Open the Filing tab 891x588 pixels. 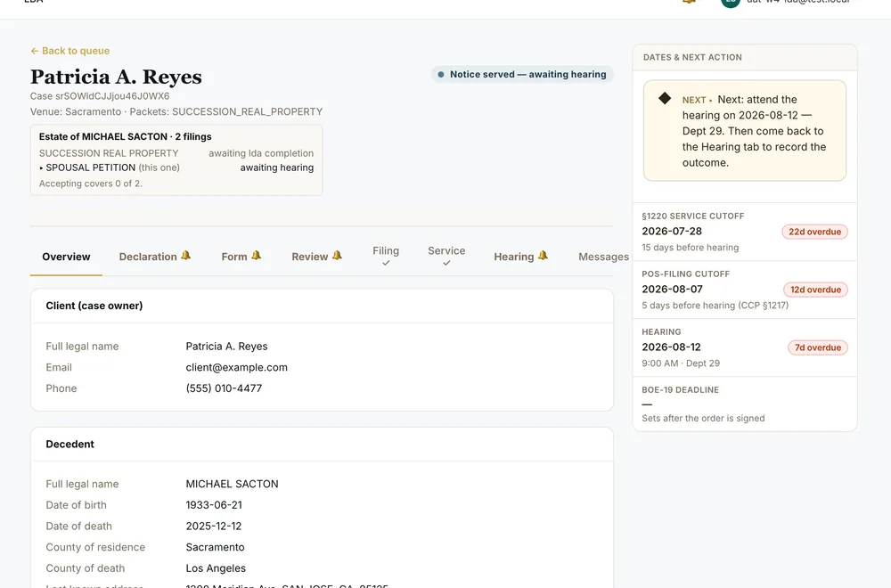tap(386, 257)
